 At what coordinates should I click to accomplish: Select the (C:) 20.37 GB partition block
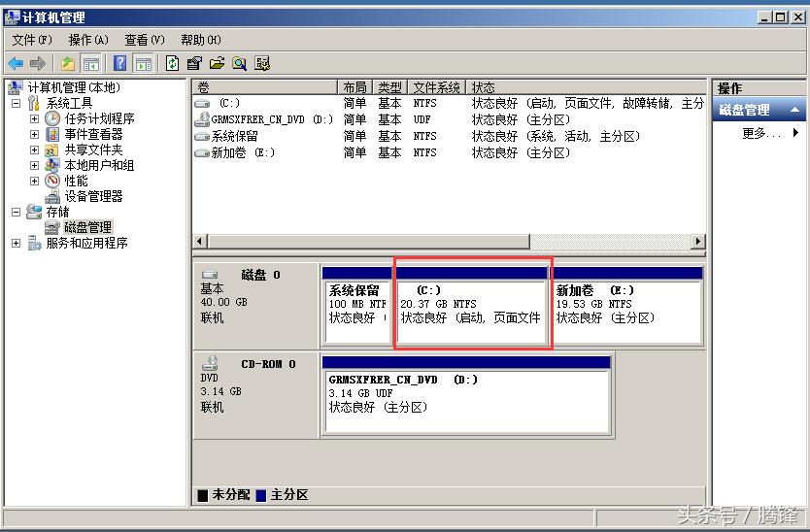pos(472,305)
